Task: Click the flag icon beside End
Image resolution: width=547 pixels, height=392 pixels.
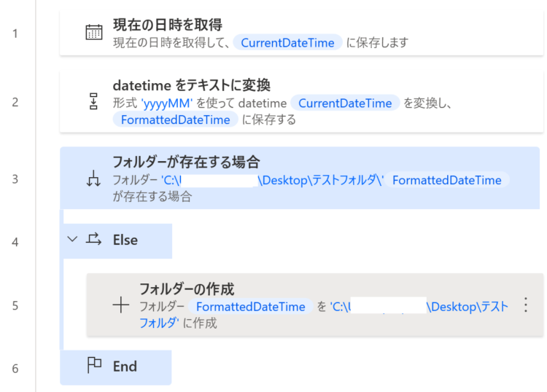Action: (94, 365)
